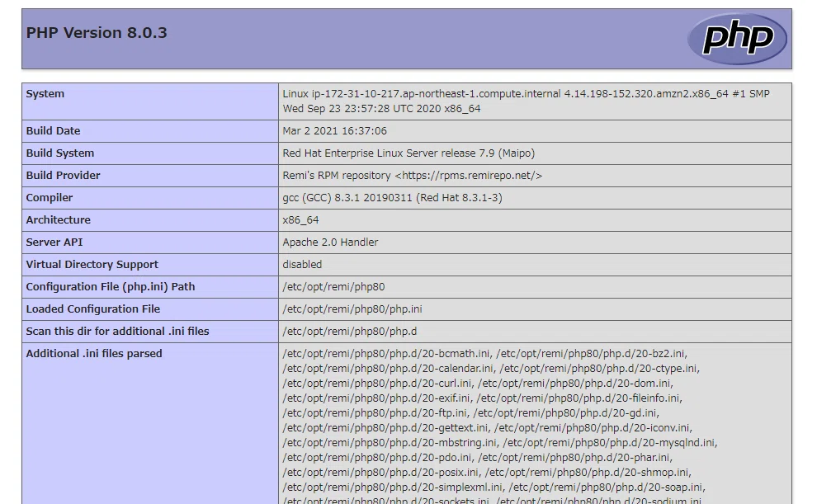Select the 'PHP Version 8.0.3' heading
This screenshot has height=504, width=817.
pyautogui.click(x=97, y=33)
